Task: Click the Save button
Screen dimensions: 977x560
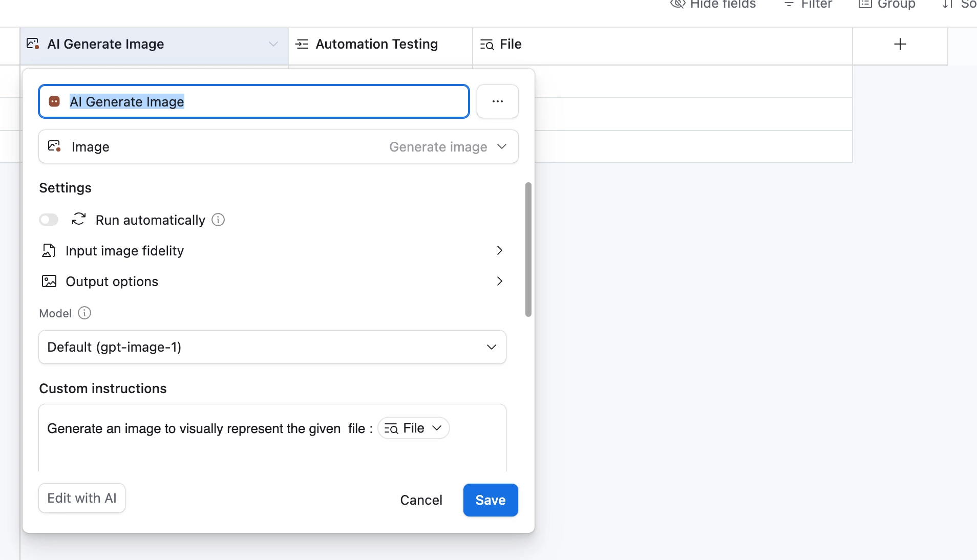Action: tap(490, 500)
